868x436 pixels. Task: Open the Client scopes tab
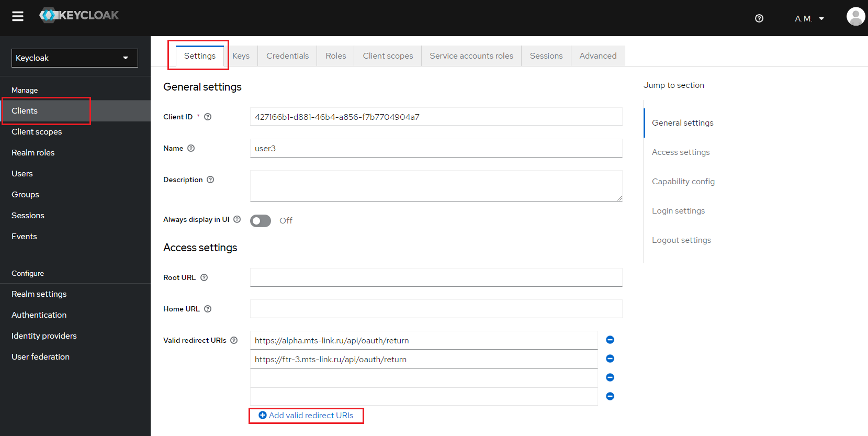click(388, 56)
